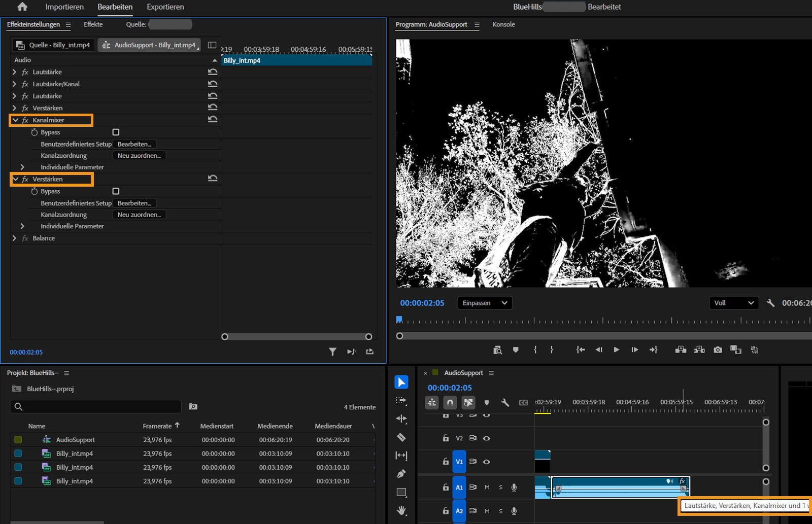812x524 pixels.
Task: Click the Export Frame camera icon
Action: click(718, 350)
